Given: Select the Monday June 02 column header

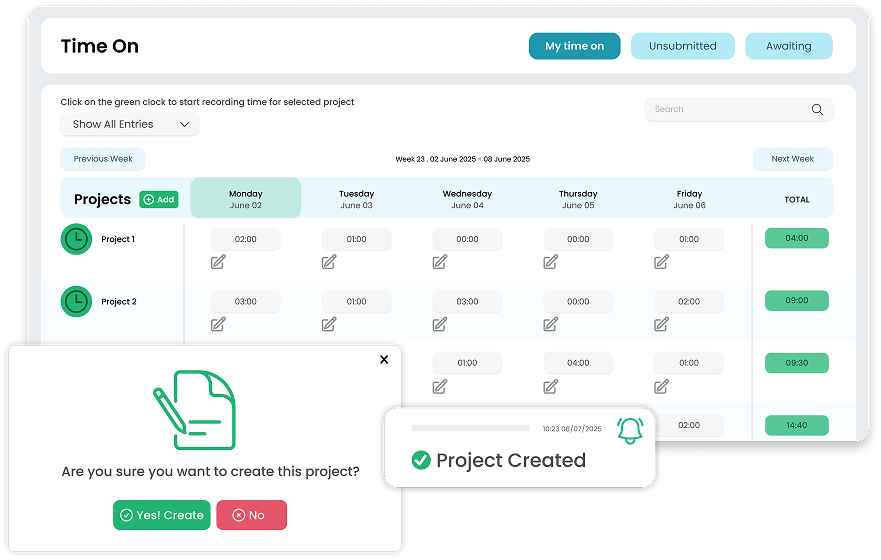Looking at the screenshot, I should pyautogui.click(x=246, y=198).
